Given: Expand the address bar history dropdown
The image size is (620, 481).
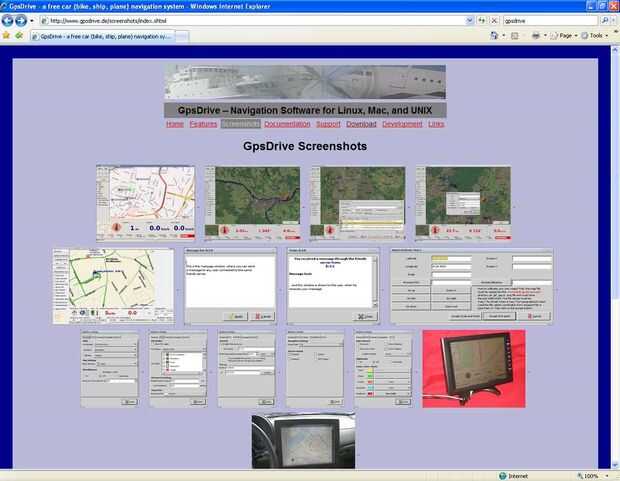Looking at the screenshot, I should (x=469, y=21).
